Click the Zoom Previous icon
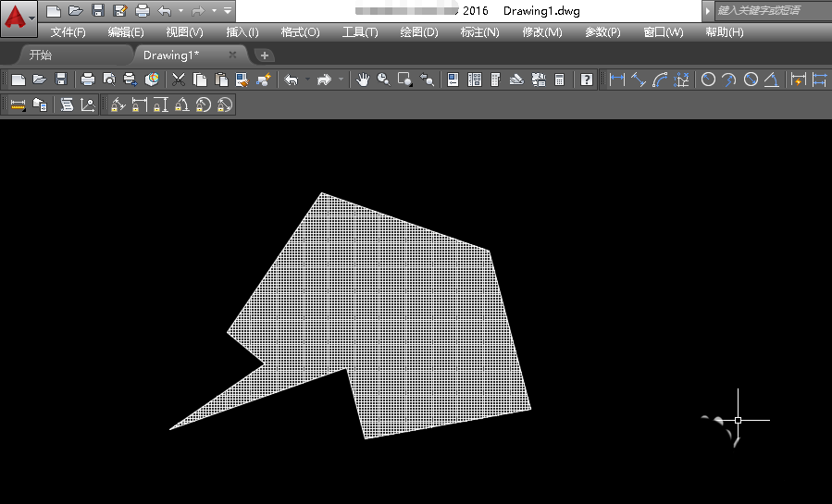 427,80
